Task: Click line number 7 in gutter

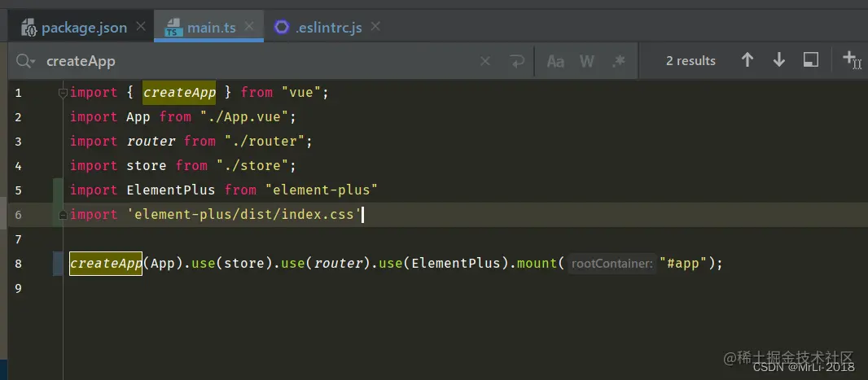Action: coord(18,239)
